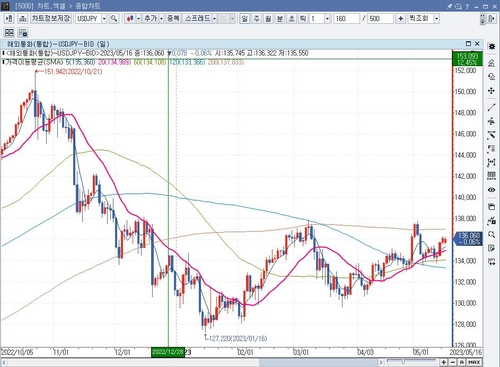This screenshot has width=500, height=367.
Task: Click the 160 bar count field
Action: pyautogui.click(x=347, y=19)
